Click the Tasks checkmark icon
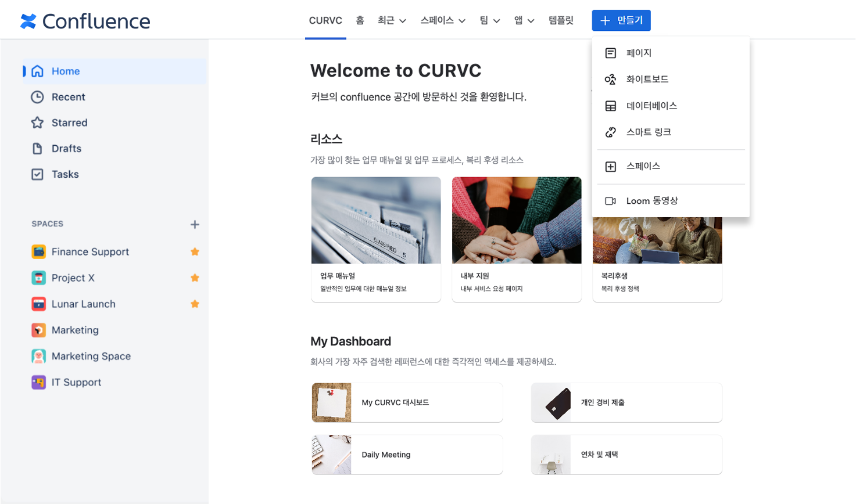 37,174
